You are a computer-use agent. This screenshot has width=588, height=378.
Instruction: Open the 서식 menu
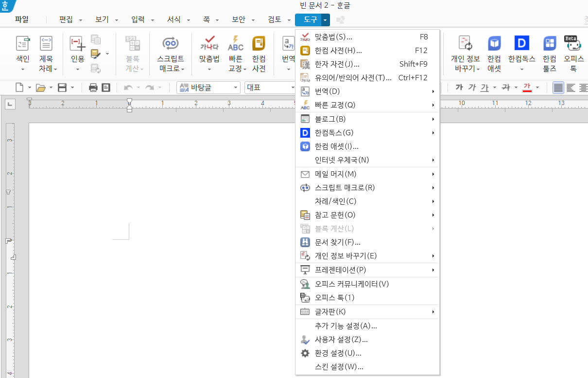[x=174, y=19]
